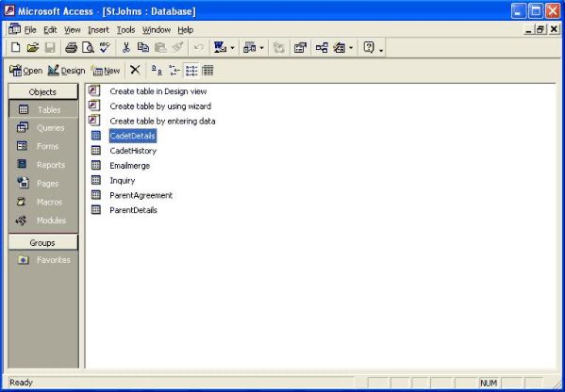Select the ParentAgreement table
Screen dimensions: 565x392
pos(141,195)
